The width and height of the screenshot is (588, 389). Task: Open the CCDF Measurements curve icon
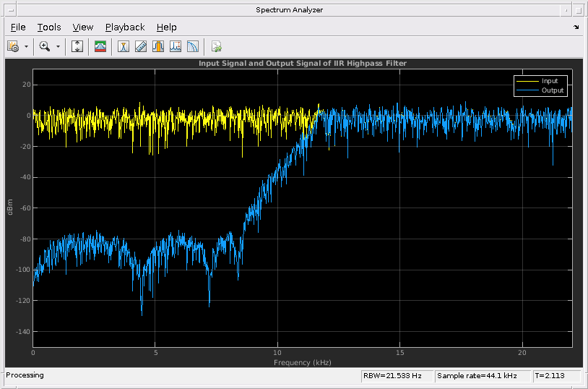(x=193, y=46)
